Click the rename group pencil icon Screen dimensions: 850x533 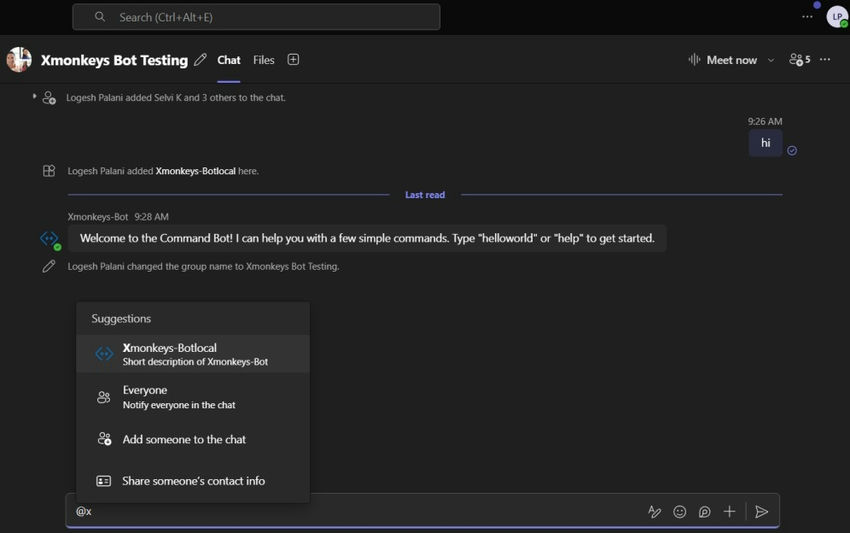201,60
